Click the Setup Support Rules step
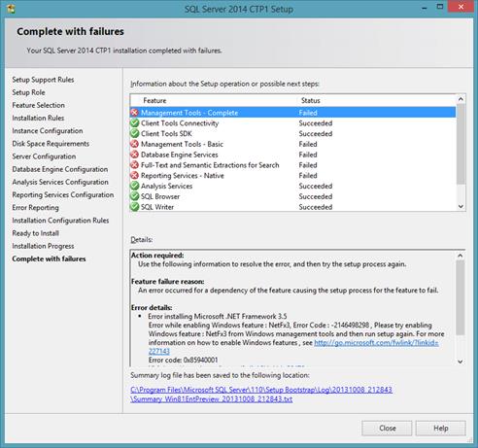The image size is (478, 448). pos(43,80)
